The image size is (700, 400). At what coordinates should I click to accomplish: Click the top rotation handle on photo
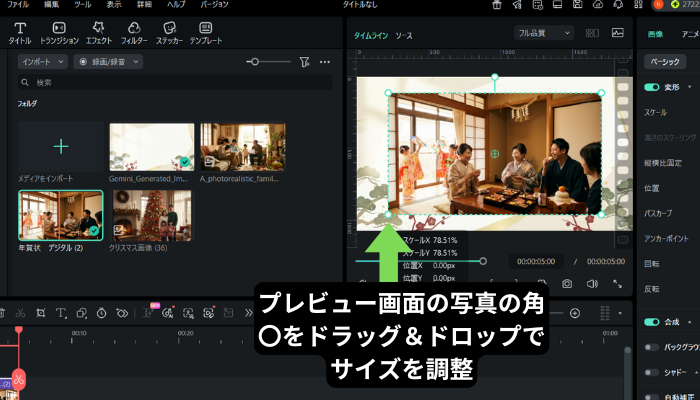(495, 77)
